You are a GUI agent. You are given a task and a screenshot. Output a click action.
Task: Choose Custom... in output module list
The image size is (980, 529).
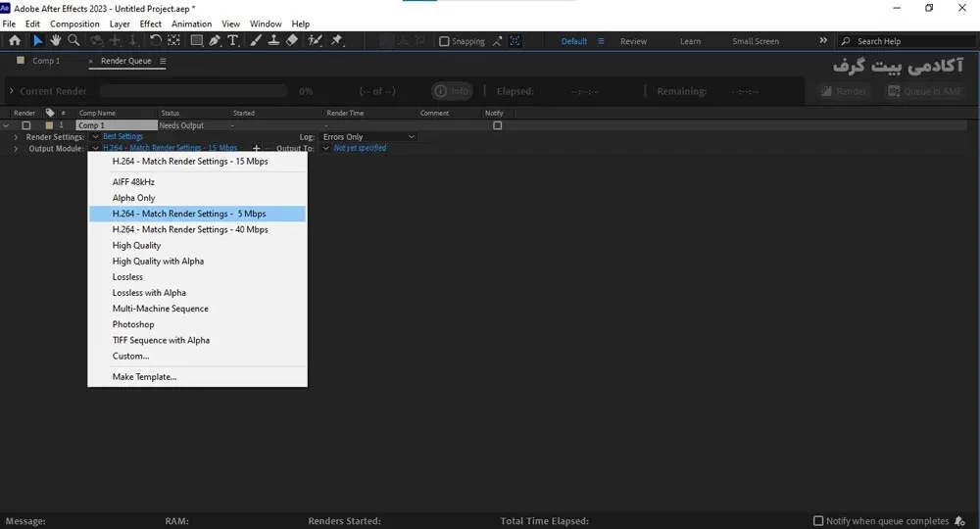click(x=198, y=356)
